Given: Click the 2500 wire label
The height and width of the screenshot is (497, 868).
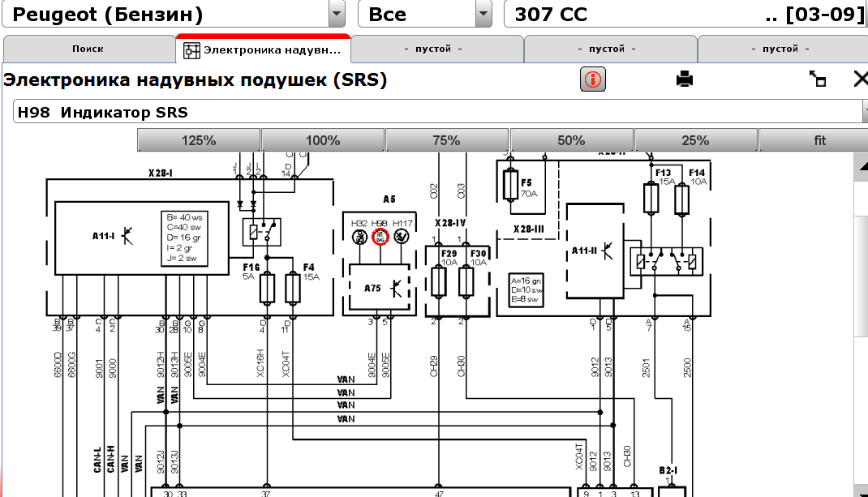Looking at the screenshot, I should pyautogui.click(x=687, y=368).
